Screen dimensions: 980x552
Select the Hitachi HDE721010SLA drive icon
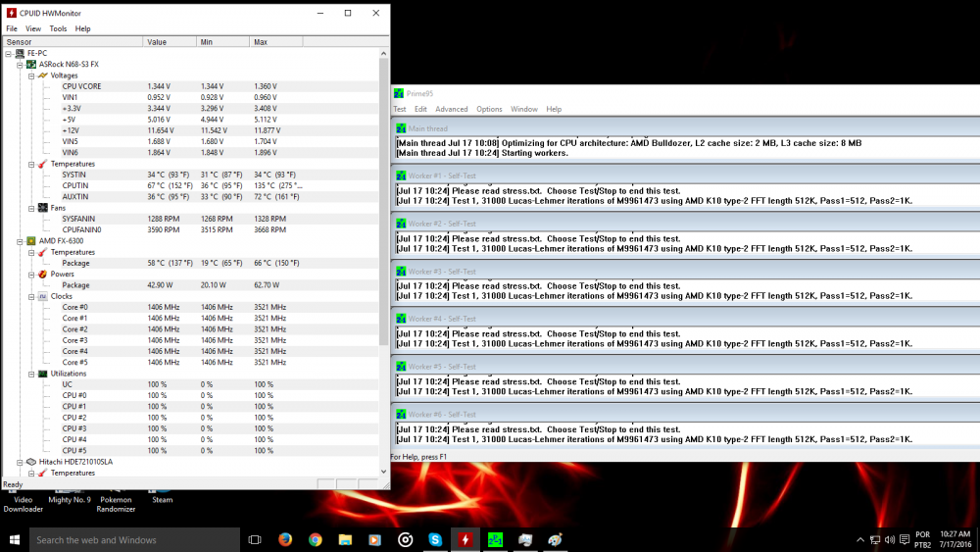31,461
